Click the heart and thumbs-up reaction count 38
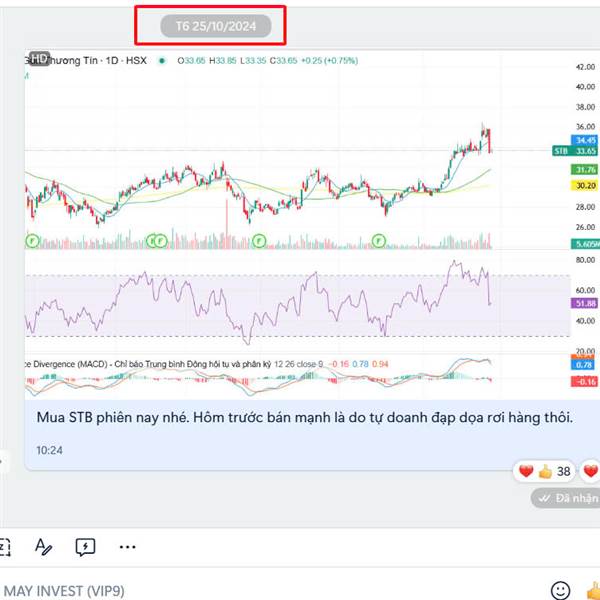 (544, 471)
